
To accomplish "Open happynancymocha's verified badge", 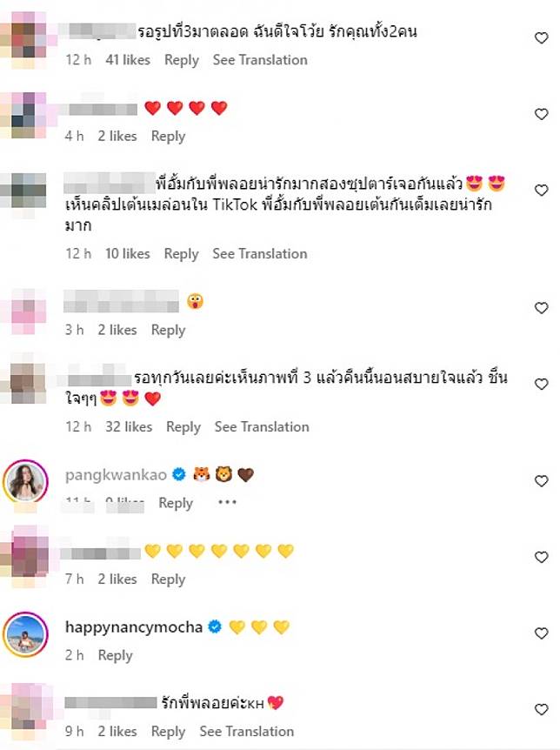I will click(215, 626).
